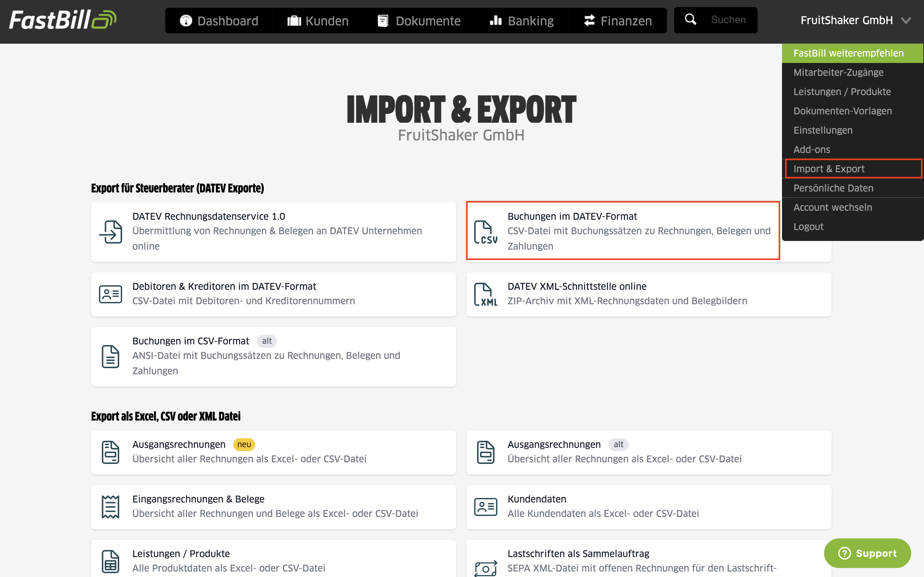924x577 pixels.
Task: Open the FruitShaker GmbH account menu
Action: click(856, 20)
